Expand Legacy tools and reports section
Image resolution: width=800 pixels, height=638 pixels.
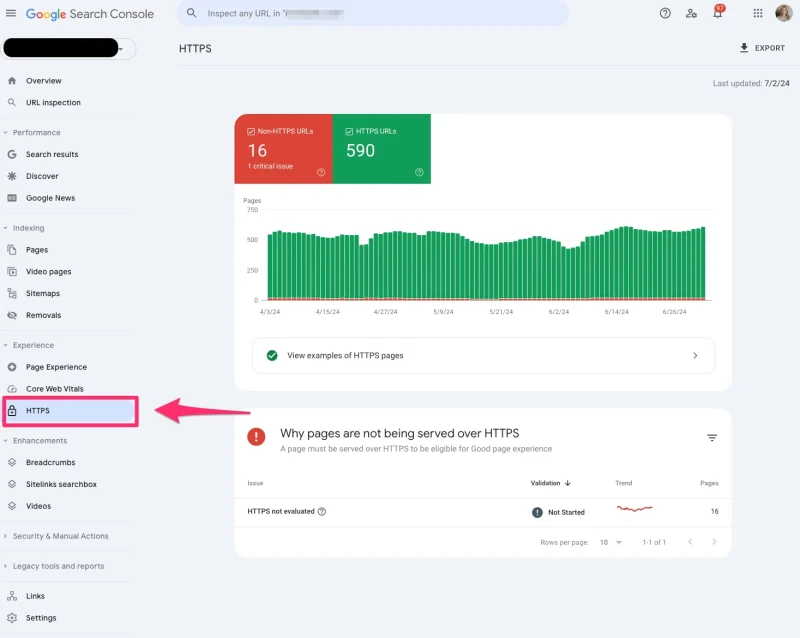6,567
